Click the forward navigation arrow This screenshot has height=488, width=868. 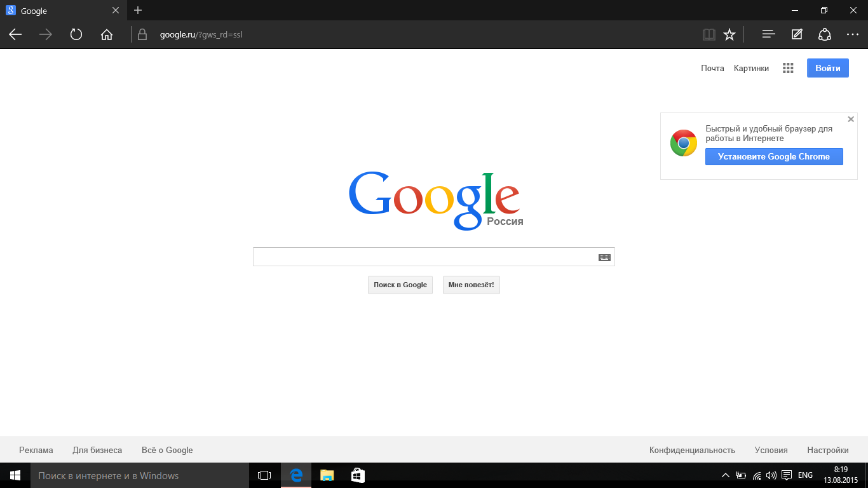point(46,35)
